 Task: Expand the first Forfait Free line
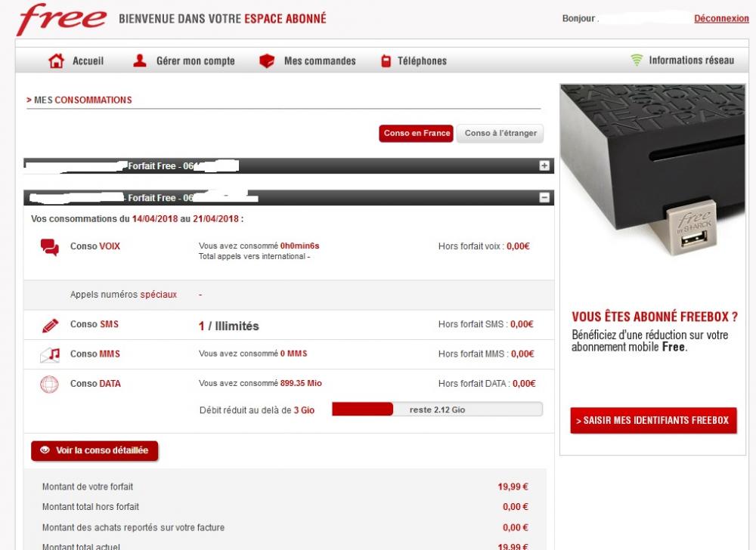544,165
